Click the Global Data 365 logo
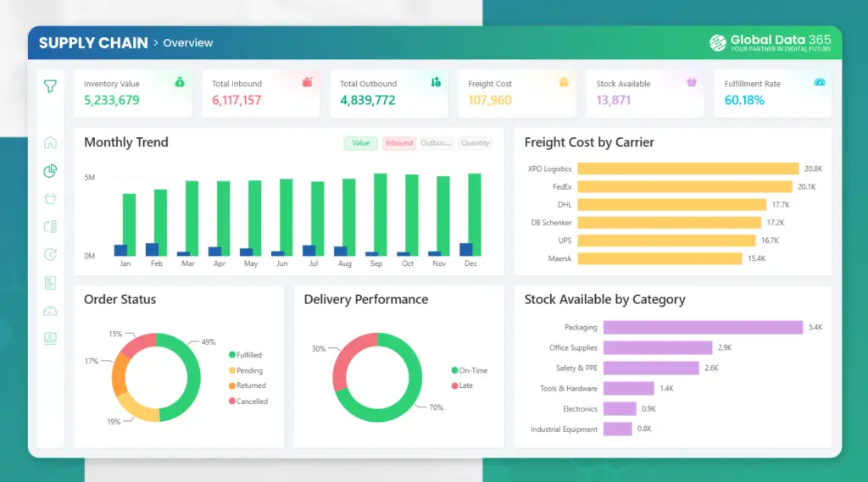 (x=770, y=42)
